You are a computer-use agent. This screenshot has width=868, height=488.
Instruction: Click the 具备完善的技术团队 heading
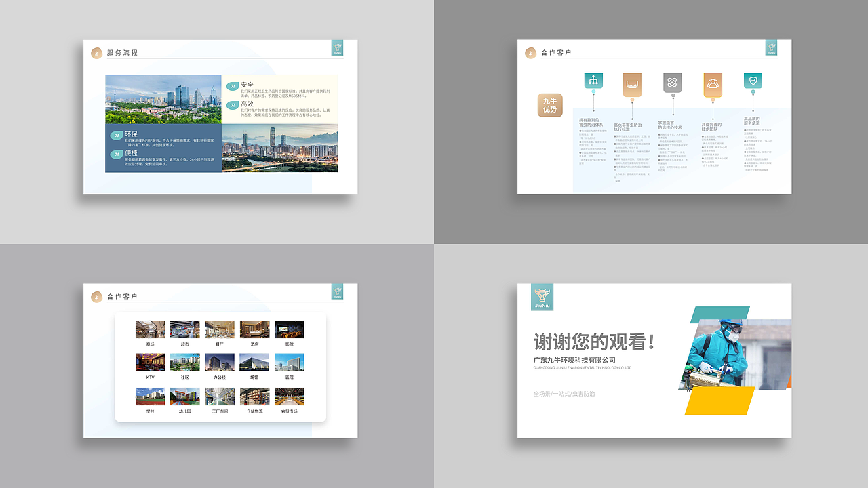[711, 127]
